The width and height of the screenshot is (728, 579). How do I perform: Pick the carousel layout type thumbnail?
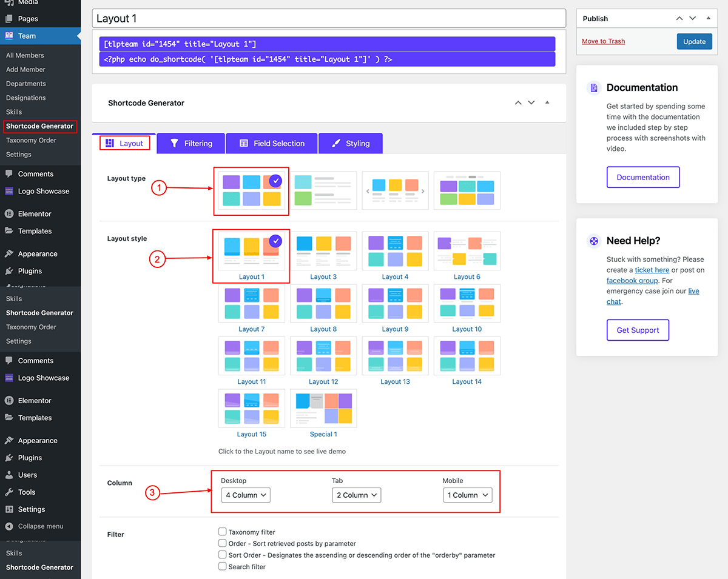point(396,190)
